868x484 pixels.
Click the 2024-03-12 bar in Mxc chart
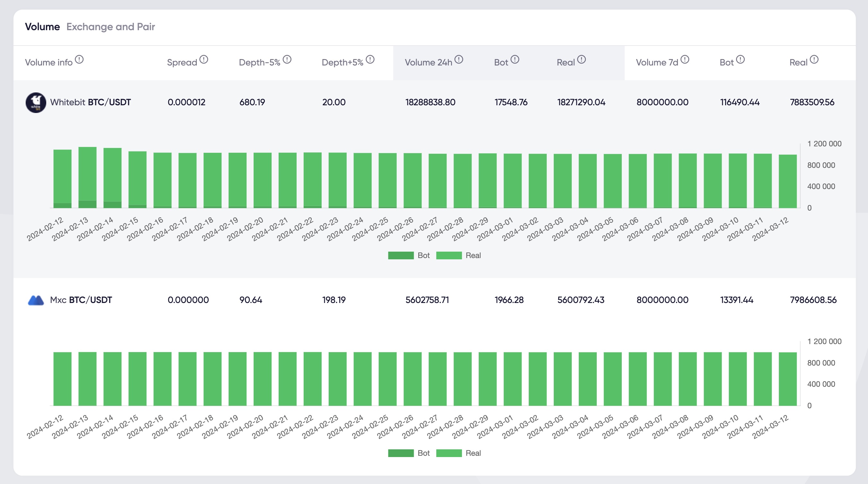[x=787, y=379]
